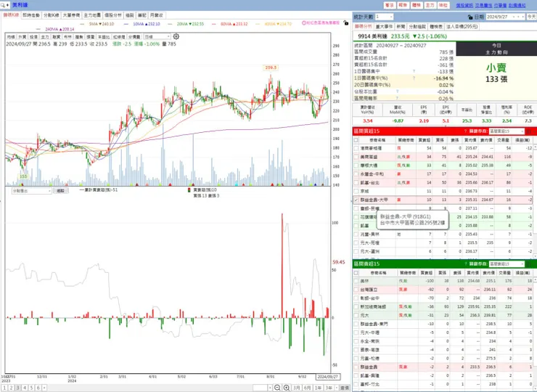Click the red 主力 button in top bar
The image size is (537, 392).
430,6
